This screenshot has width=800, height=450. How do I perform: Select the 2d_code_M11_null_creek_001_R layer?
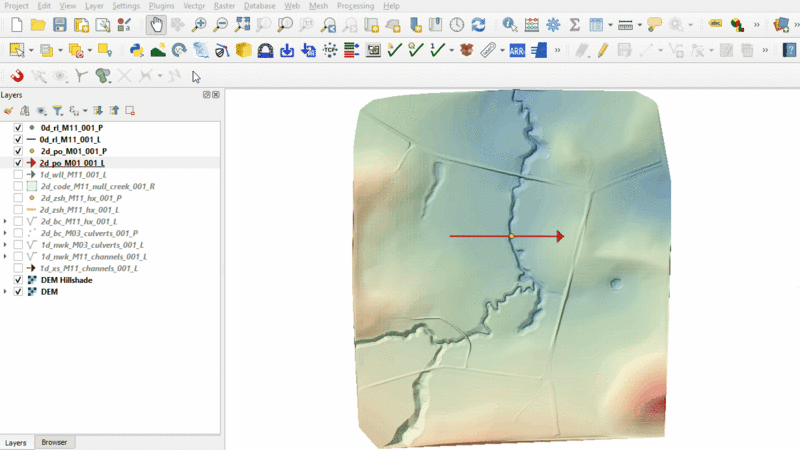point(97,186)
